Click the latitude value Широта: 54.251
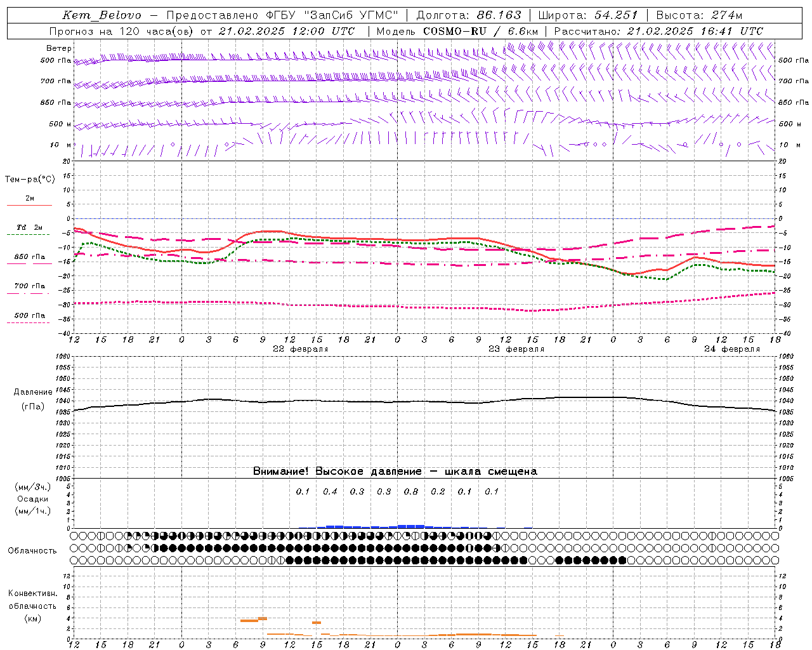 (588, 15)
